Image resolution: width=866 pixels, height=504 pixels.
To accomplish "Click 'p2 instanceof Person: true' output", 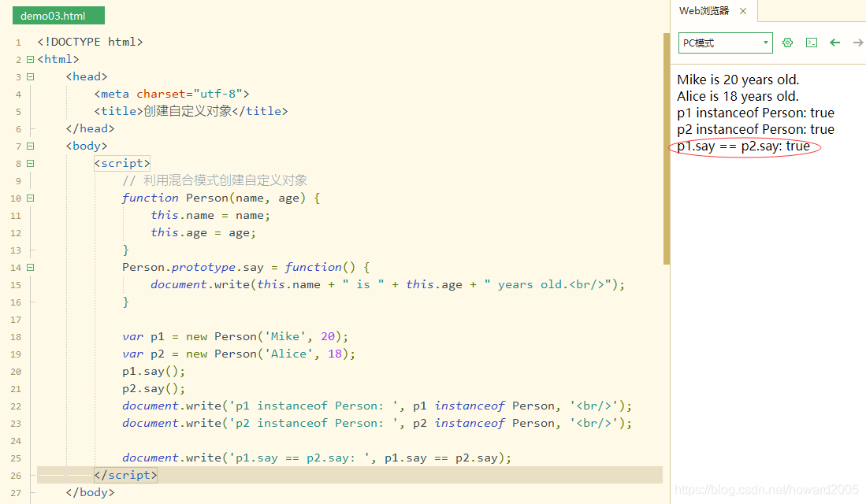I will tap(756, 130).
